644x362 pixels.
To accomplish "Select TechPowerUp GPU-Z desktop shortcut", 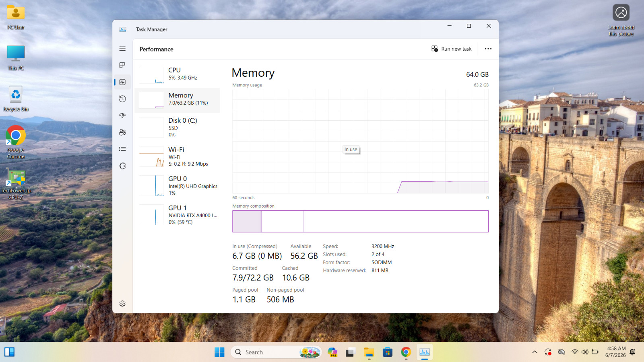I will point(16,184).
